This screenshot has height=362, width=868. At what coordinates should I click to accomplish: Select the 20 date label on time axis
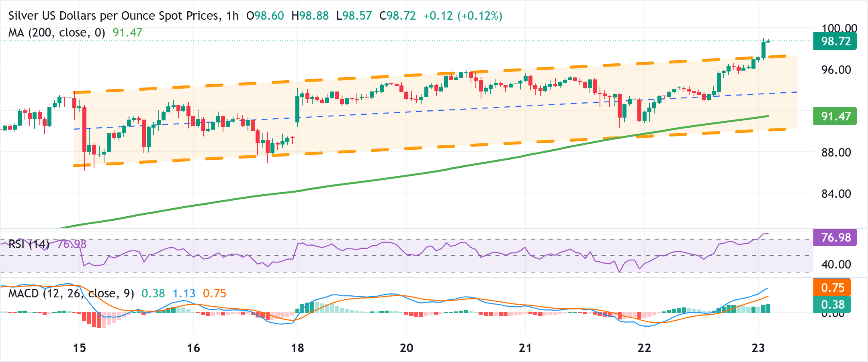407,348
